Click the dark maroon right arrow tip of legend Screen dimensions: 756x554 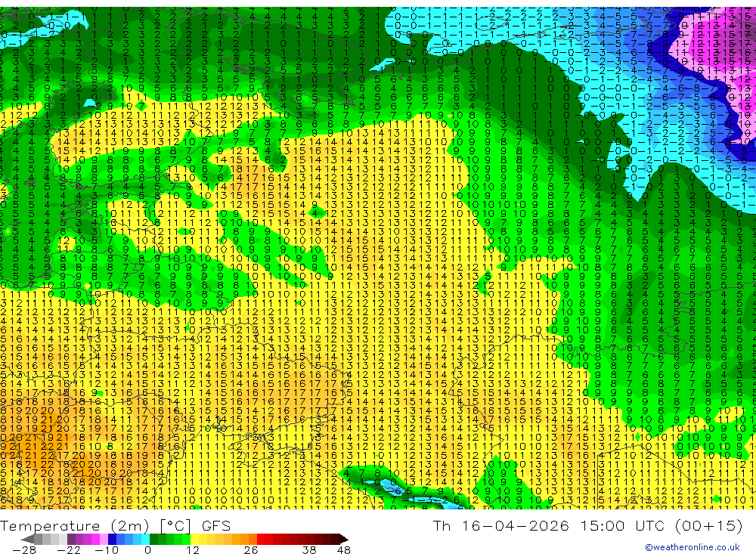click(x=344, y=539)
